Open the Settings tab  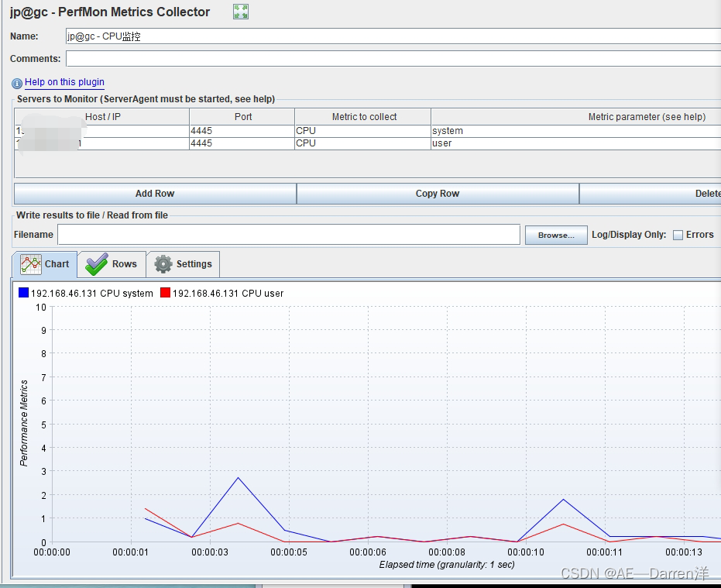(183, 264)
